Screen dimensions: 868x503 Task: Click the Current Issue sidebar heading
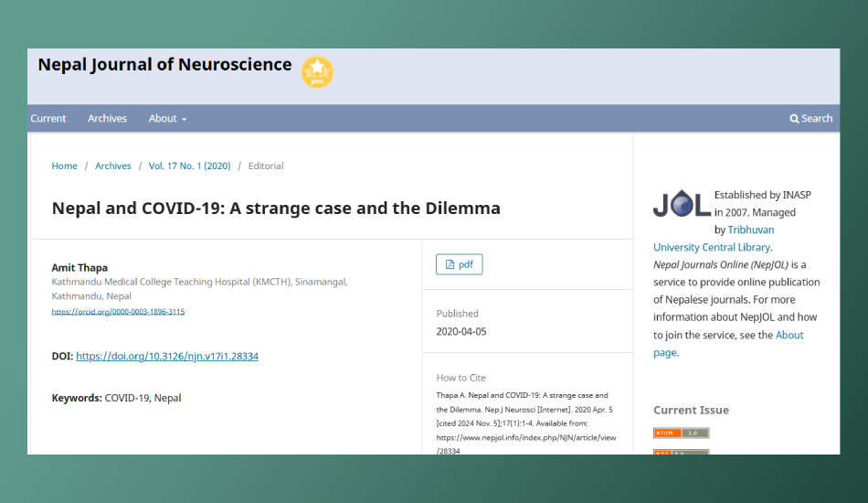click(x=691, y=411)
